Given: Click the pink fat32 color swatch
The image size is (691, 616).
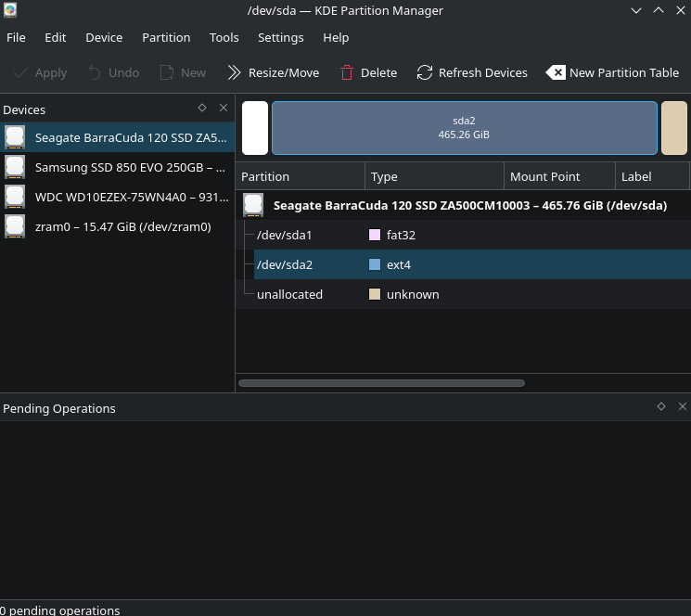Looking at the screenshot, I should click(x=375, y=235).
